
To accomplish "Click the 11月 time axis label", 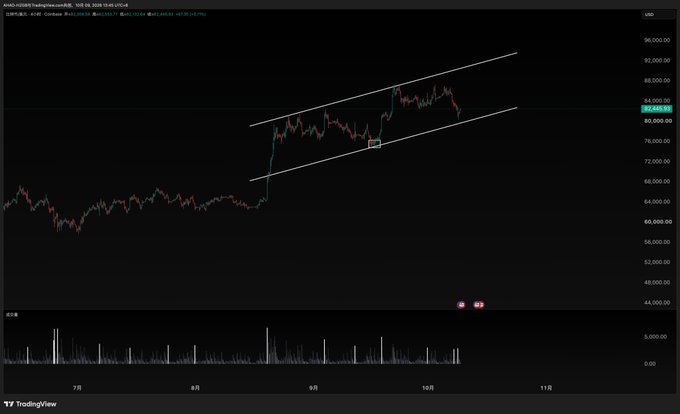I will [x=546, y=388].
